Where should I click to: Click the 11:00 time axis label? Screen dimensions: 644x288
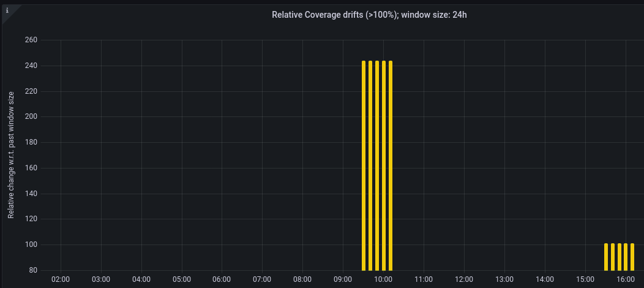(x=424, y=279)
